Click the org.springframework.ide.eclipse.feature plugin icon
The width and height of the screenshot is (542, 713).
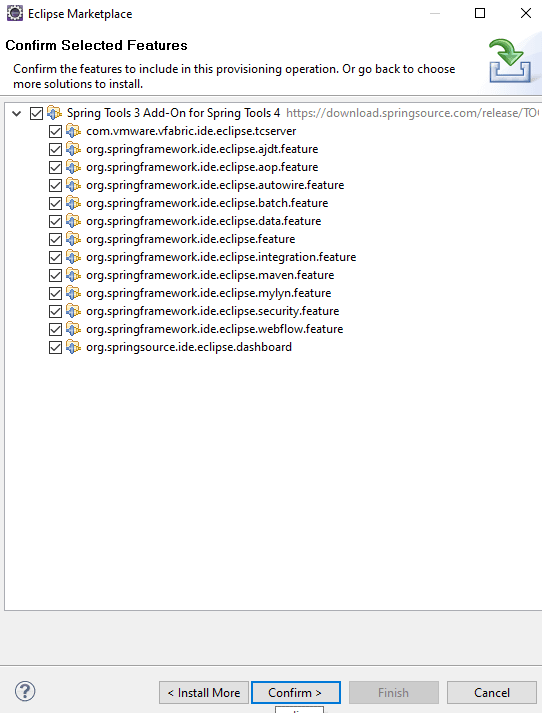point(73,239)
